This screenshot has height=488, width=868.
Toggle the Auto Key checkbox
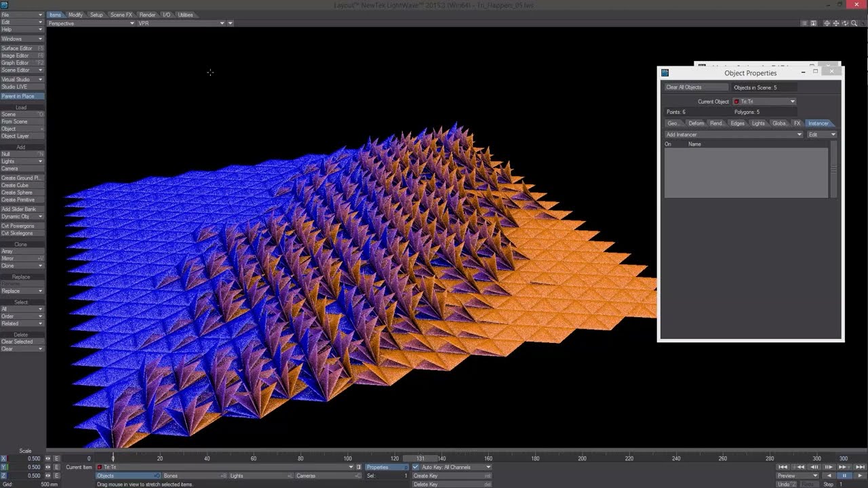[x=416, y=467]
